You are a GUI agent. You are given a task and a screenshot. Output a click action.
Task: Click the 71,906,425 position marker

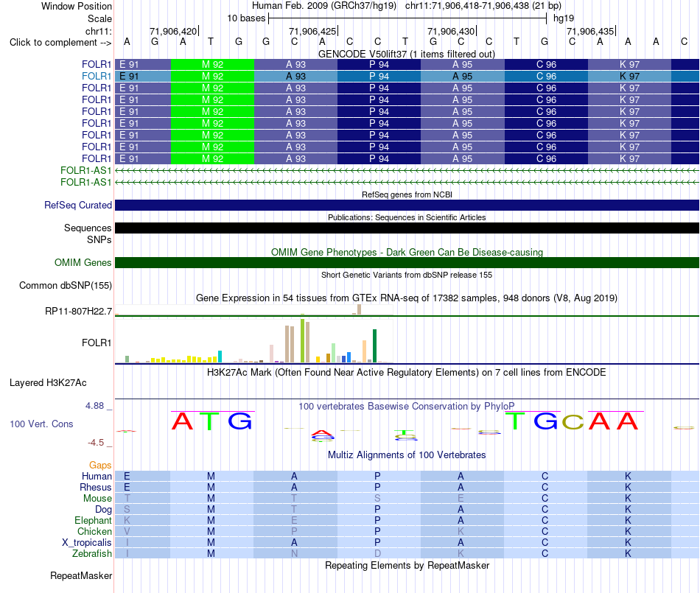tap(313, 31)
